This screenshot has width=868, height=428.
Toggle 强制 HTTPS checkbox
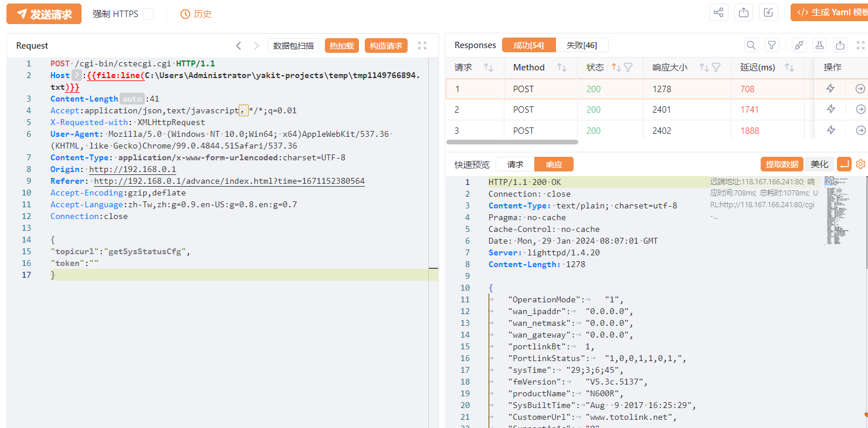(x=148, y=14)
